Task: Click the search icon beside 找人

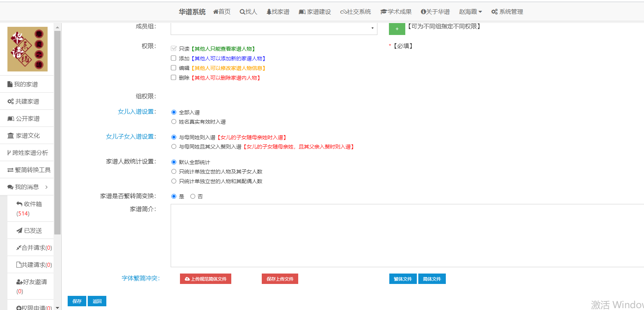Action: click(x=242, y=12)
